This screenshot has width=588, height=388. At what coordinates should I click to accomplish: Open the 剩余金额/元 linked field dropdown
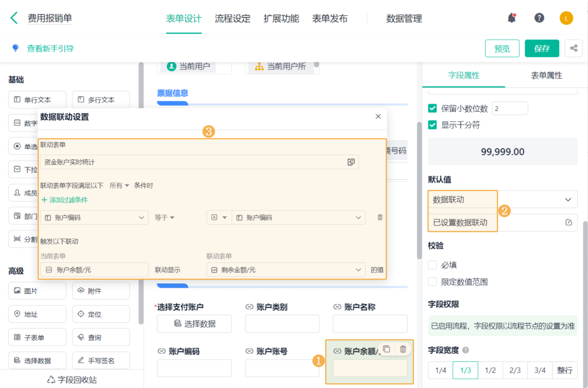click(357, 270)
